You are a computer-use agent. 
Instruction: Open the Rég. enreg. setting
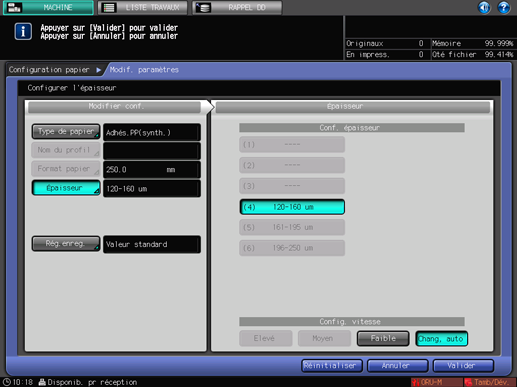pos(66,244)
